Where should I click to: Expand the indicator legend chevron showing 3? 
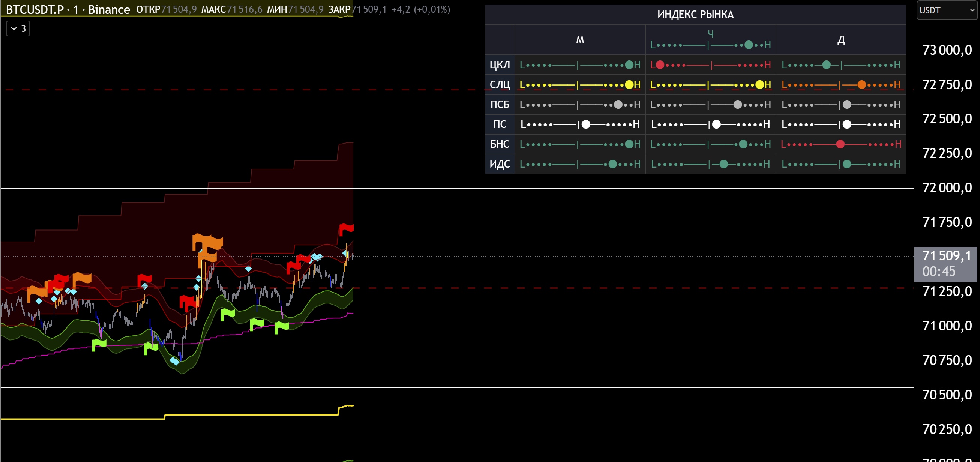[x=18, y=28]
